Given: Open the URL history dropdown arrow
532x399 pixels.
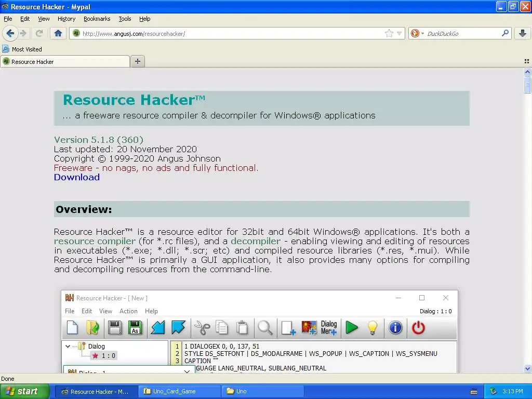Looking at the screenshot, I should pyautogui.click(x=400, y=34).
